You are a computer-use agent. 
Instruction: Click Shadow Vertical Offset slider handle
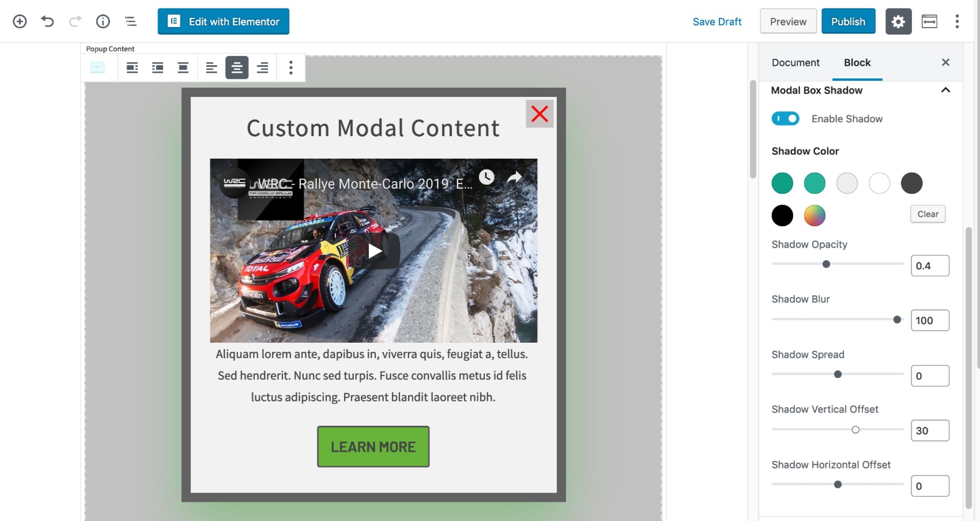tap(855, 429)
